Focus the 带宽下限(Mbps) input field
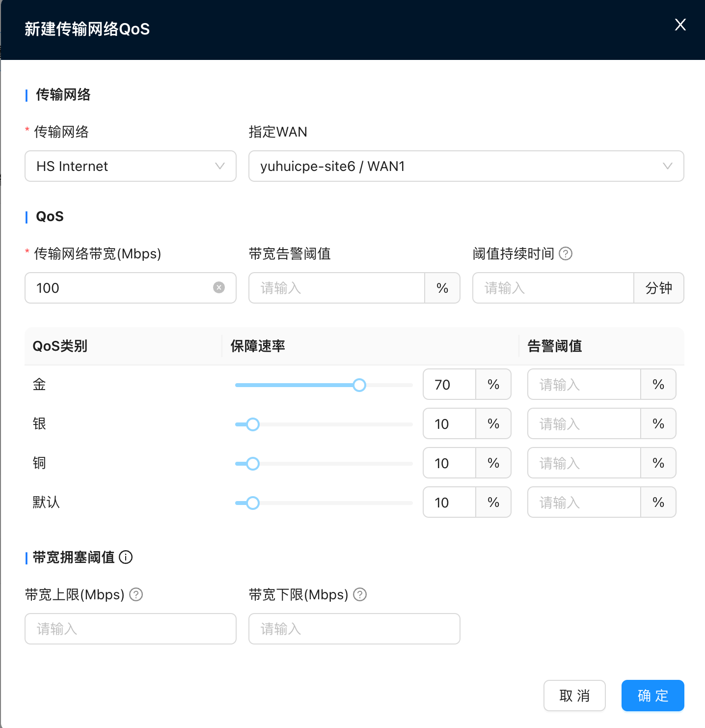This screenshot has height=728, width=705. point(354,629)
